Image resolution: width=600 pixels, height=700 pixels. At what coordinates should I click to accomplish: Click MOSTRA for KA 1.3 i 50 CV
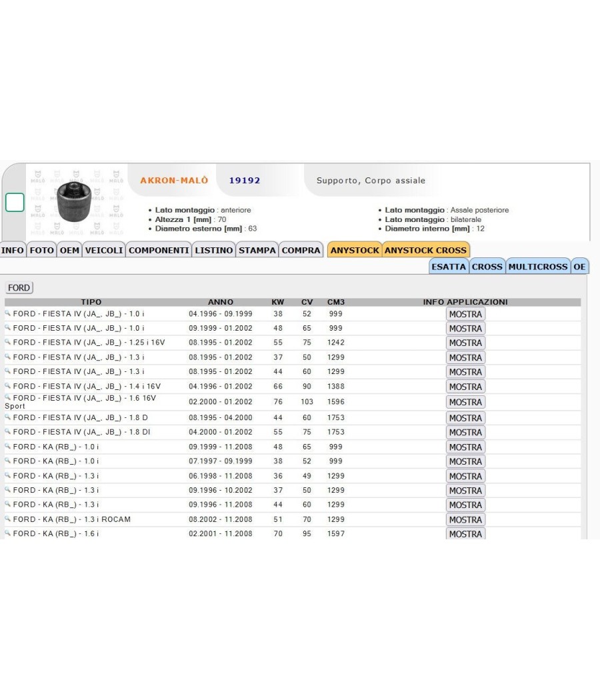point(465,491)
